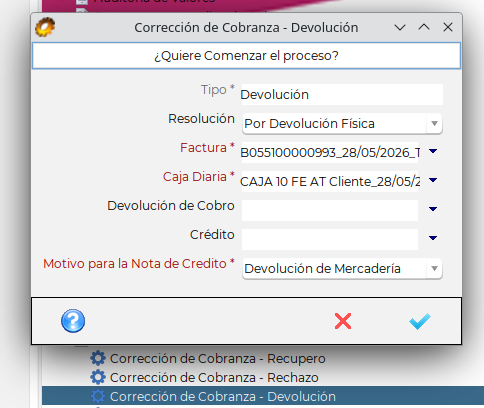484x408 pixels.
Task: Close the Corrección de Cobranza dialog
Action: pyautogui.click(x=448, y=27)
